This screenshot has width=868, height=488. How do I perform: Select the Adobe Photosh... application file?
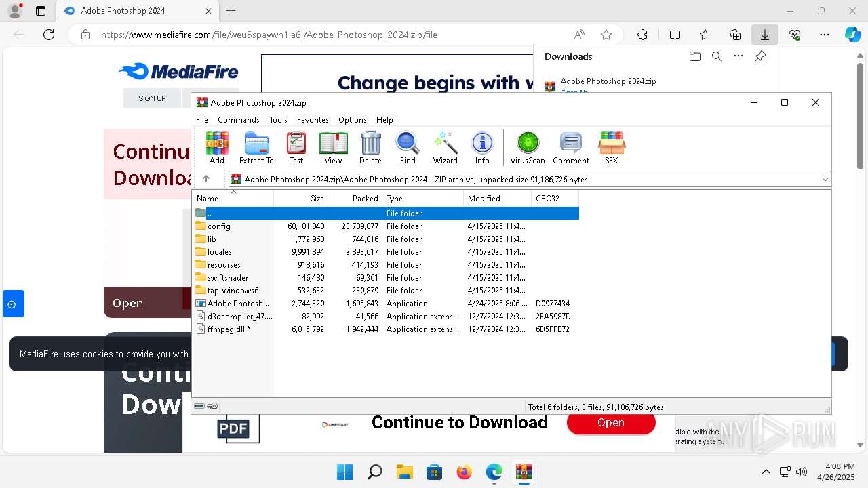point(387,303)
